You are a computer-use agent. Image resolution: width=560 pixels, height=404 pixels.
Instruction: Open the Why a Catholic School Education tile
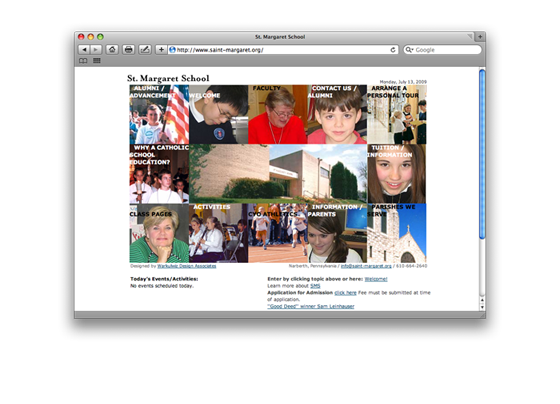pyautogui.click(x=159, y=174)
